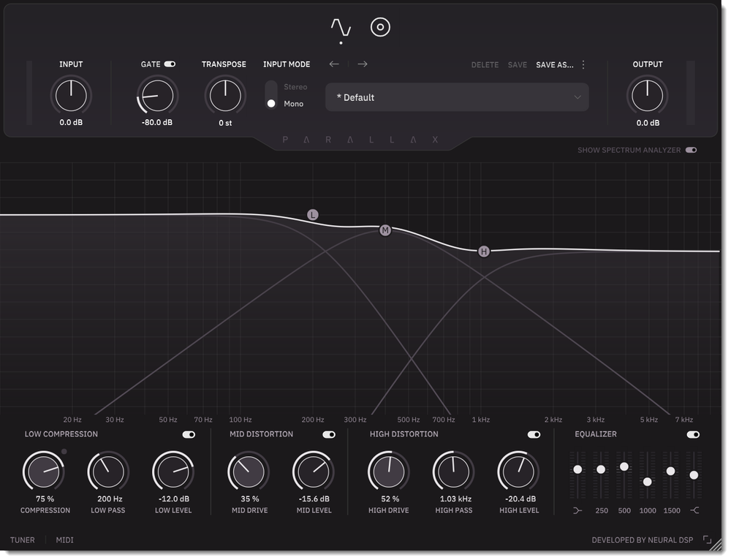Adjust the 1500 Hz EQ slider
731x560 pixels.
[x=670, y=471]
